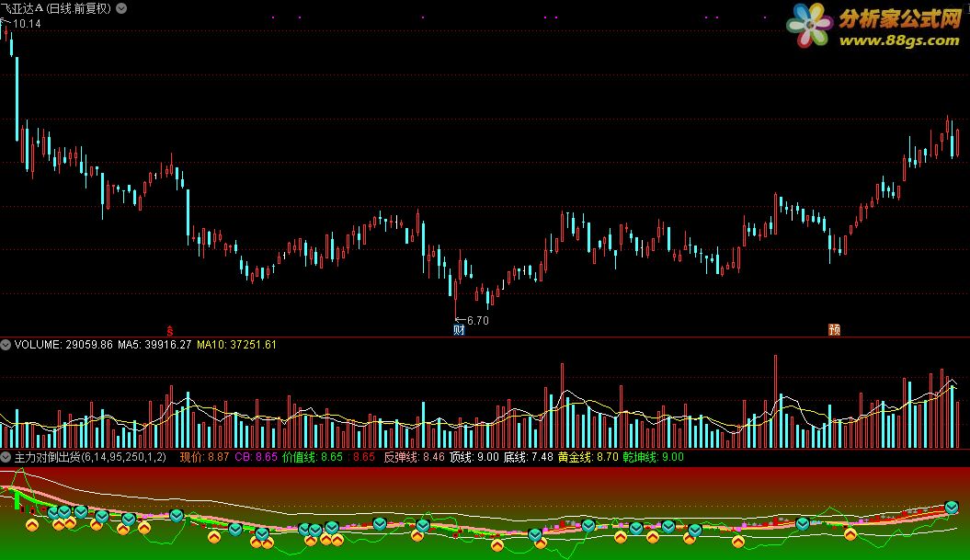Viewport: 970px width, 560px height.
Task: Open dropdown beside 飞亚达A chart title
Action: (122, 8)
